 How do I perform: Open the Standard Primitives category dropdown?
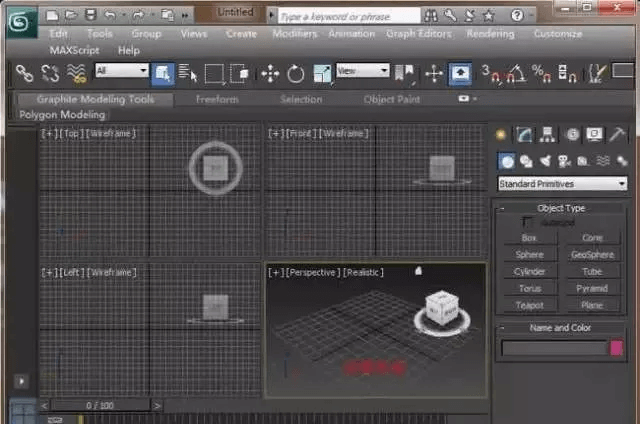[x=562, y=184]
